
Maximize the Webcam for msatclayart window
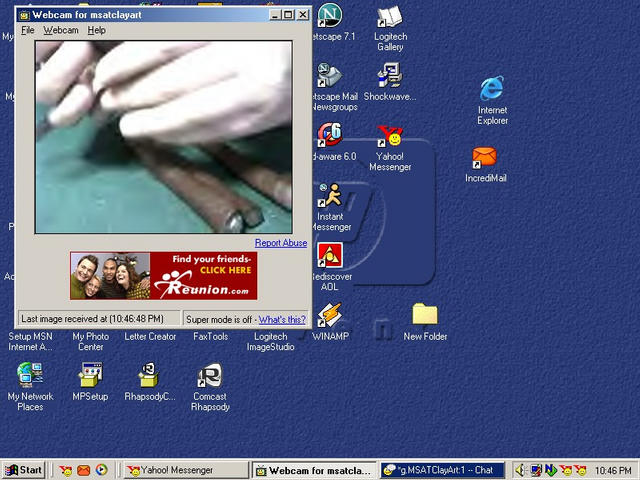click(x=288, y=15)
